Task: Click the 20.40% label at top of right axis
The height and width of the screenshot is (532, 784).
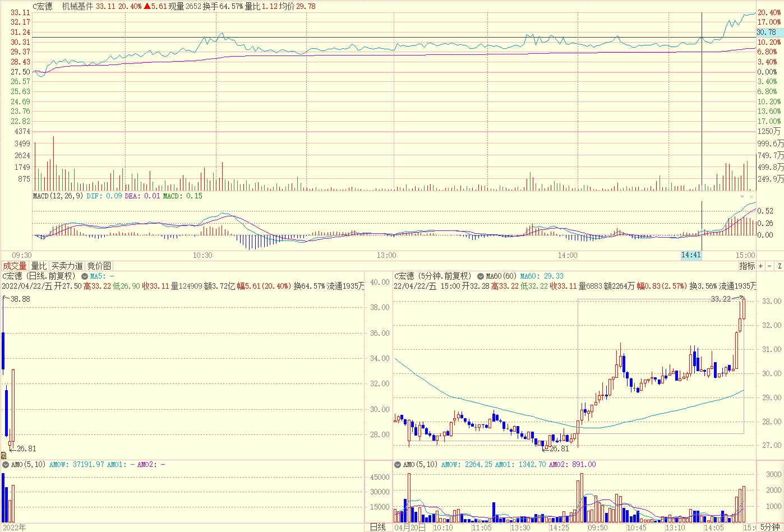Action: (769, 12)
